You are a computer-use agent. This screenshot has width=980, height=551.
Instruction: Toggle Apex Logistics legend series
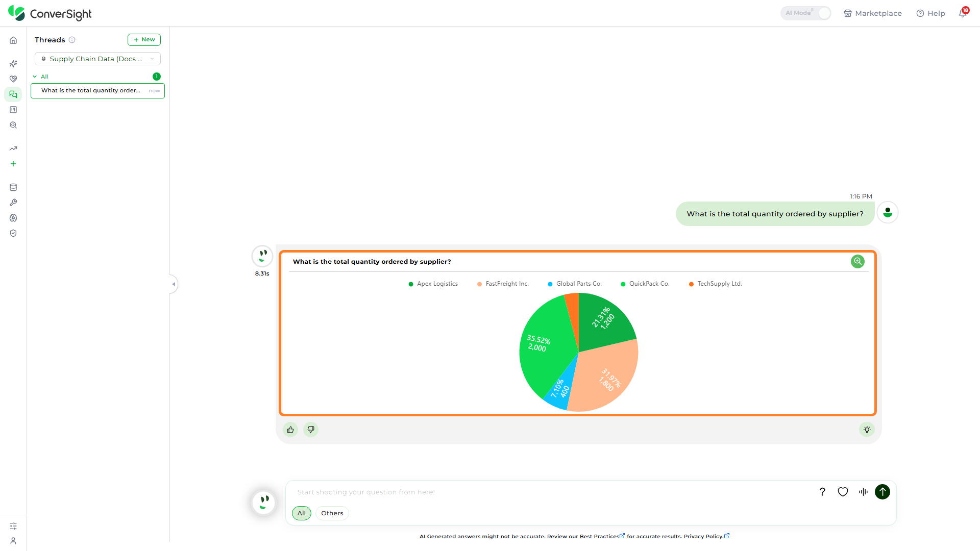pos(433,284)
